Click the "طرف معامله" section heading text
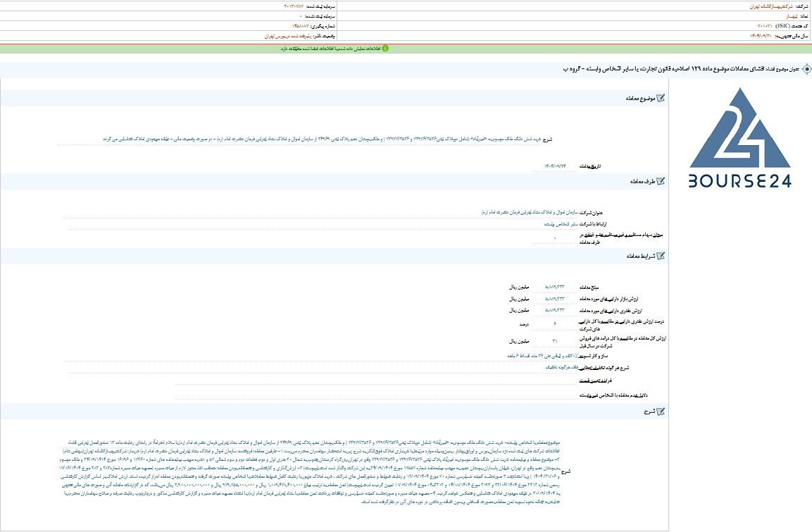 point(643,182)
